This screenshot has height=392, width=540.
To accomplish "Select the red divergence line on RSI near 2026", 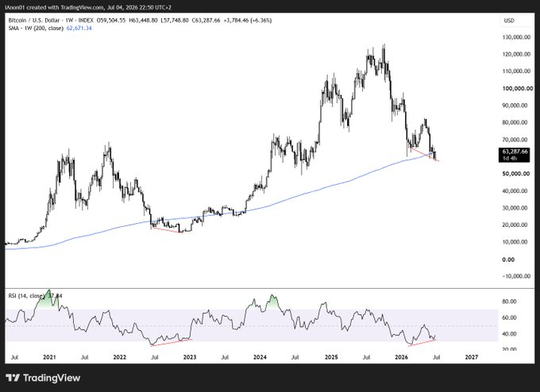I will point(422,343).
